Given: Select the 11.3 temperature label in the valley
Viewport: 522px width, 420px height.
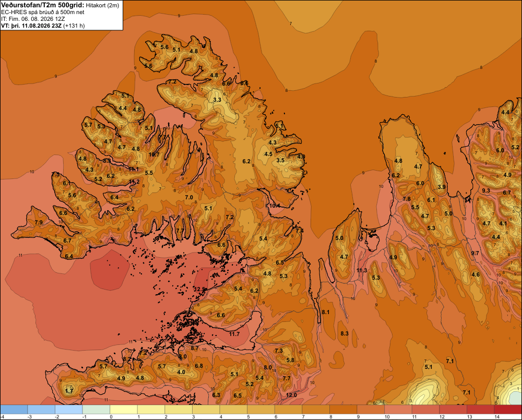Looking at the screenshot, I should click(362, 270).
